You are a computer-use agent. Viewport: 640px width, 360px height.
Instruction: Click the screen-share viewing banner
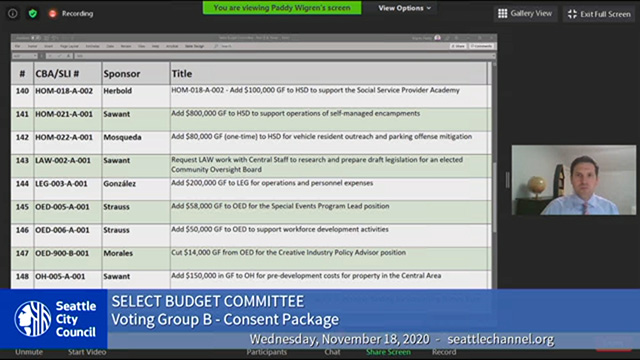282,7
